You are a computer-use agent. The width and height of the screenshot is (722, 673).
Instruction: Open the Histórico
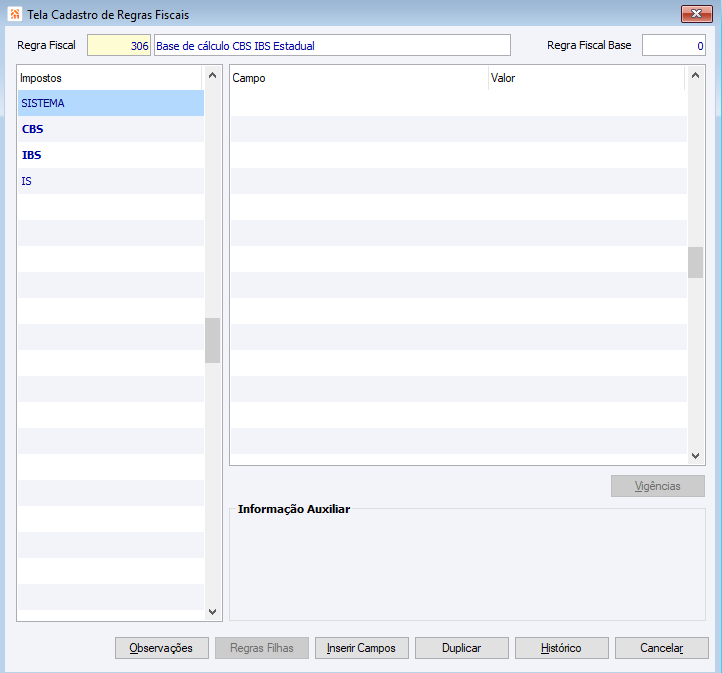pos(562,648)
